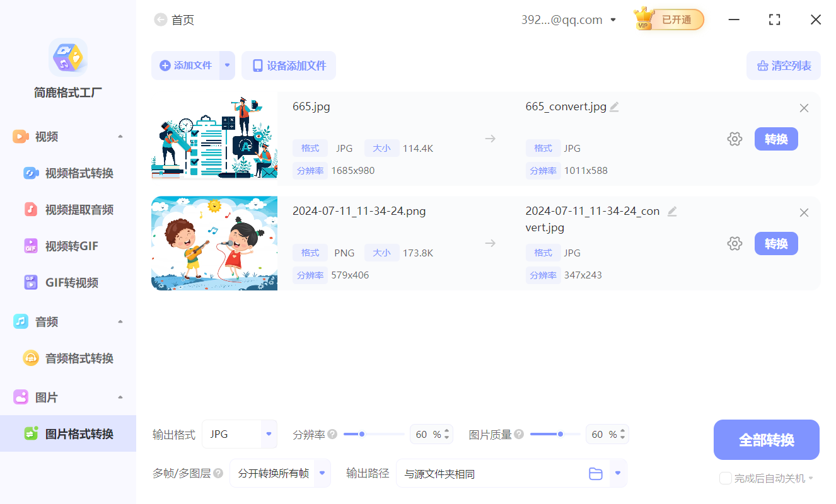Open output folder picker icon

[596, 473]
